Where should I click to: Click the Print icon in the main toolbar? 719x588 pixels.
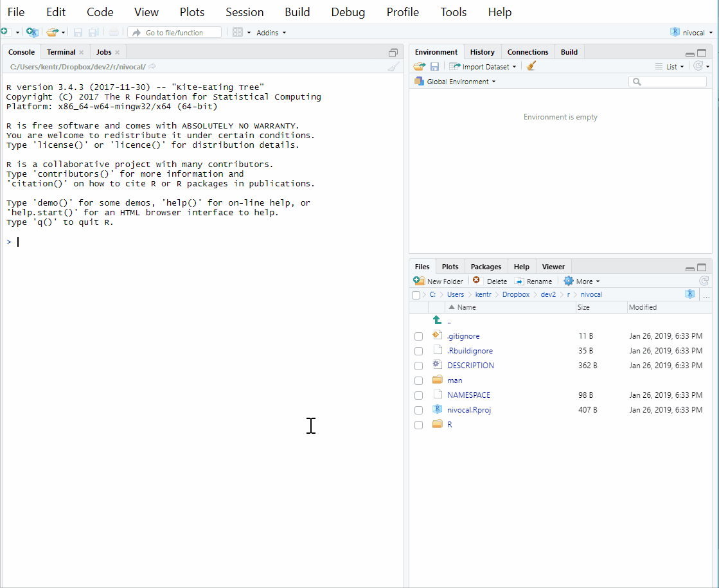point(113,32)
